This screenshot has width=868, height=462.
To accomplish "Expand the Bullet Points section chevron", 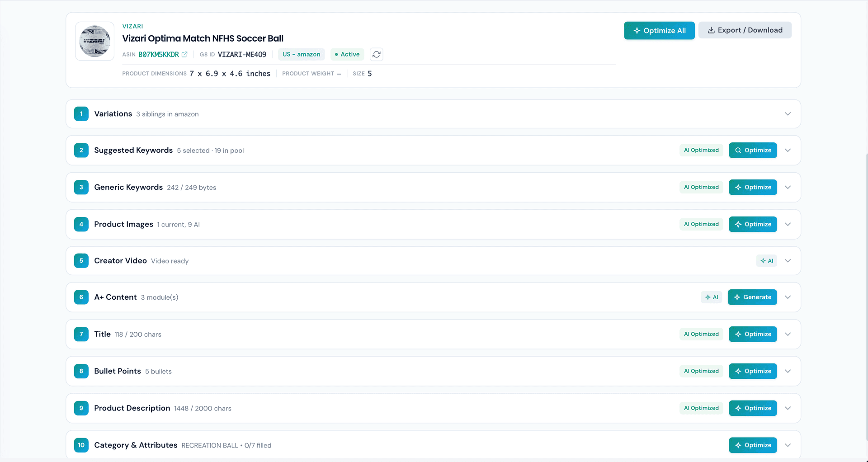I will [788, 371].
